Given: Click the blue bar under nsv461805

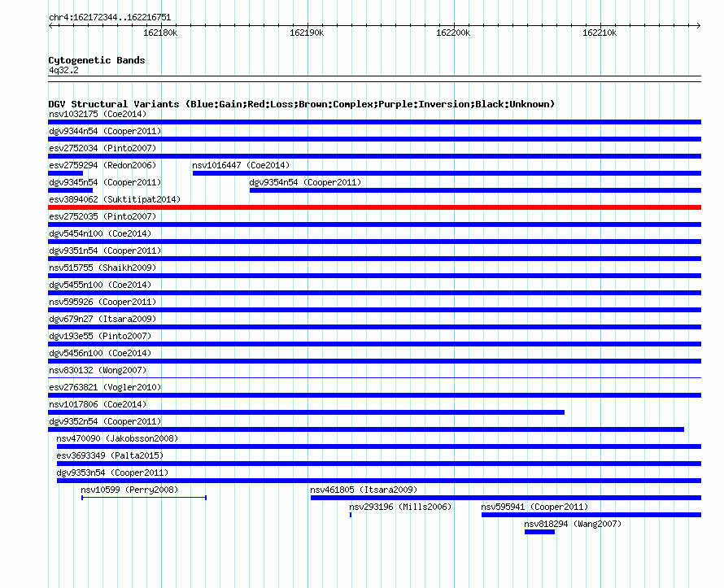Looking at the screenshot, I should point(506,498).
